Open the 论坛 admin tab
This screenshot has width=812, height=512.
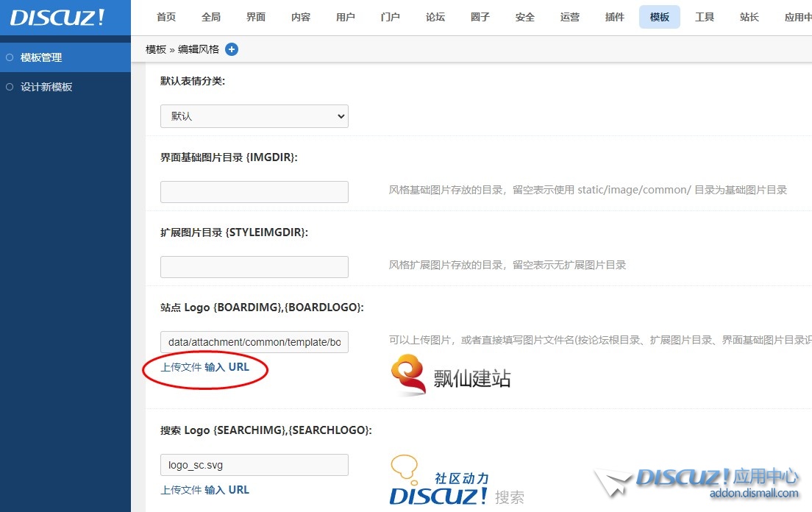click(x=435, y=17)
